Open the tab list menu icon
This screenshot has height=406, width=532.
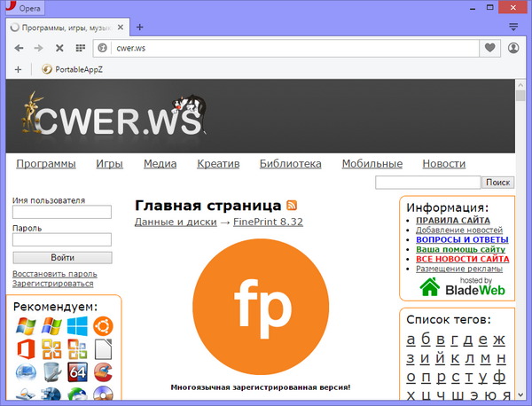coord(513,27)
